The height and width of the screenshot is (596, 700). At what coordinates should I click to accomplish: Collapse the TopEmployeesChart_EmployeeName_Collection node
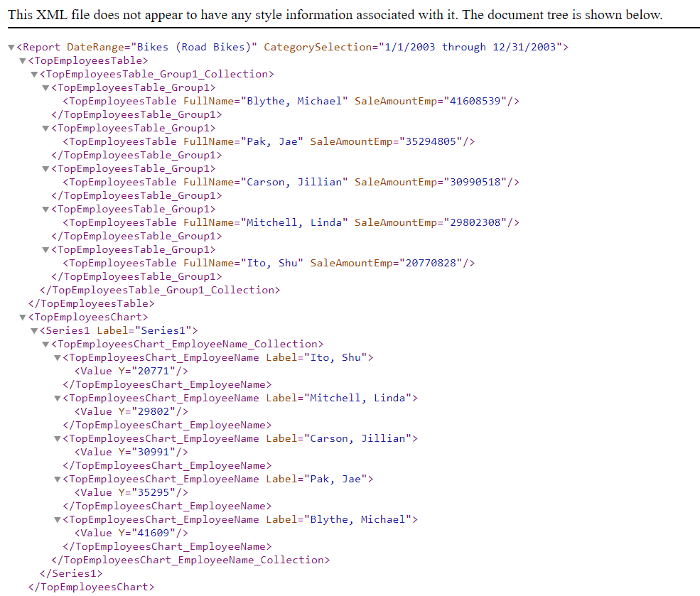45,344
